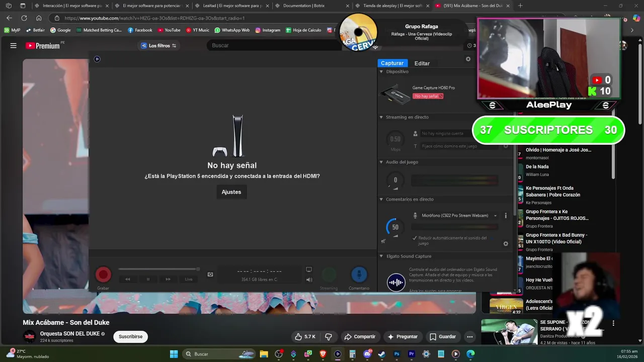Open the Facebook bookmark
The height and width of the screenshot is (362, 644).
(x=140, y=30)
